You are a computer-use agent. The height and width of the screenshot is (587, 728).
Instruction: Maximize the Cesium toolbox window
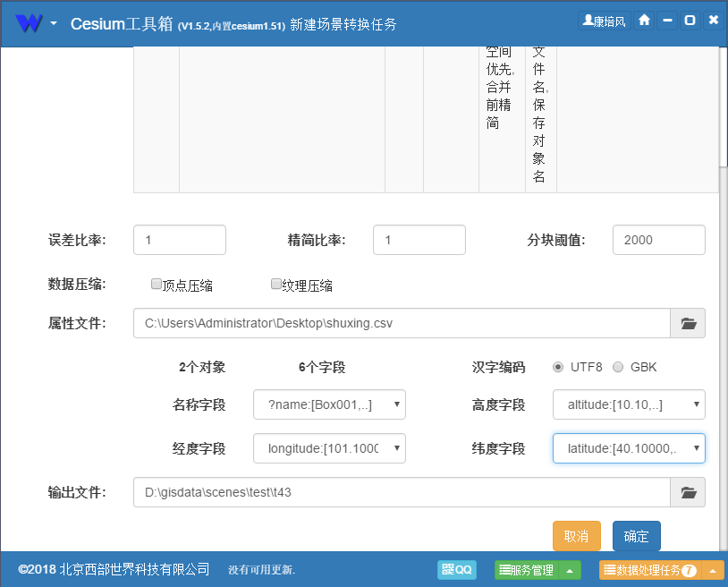(690, 21)
